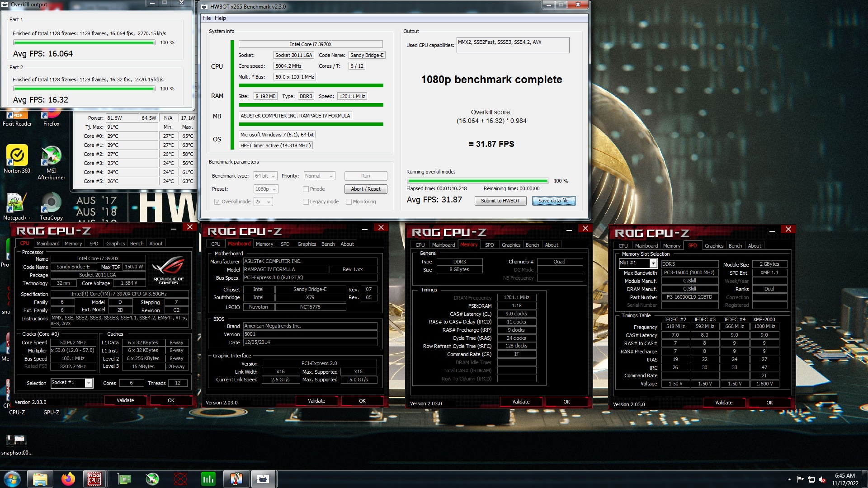Viewport: 868px width, 488px height.
Task: Open MSI Afterburner desktop shortcut
Action: pyautogui.click(x=51, y=163)
